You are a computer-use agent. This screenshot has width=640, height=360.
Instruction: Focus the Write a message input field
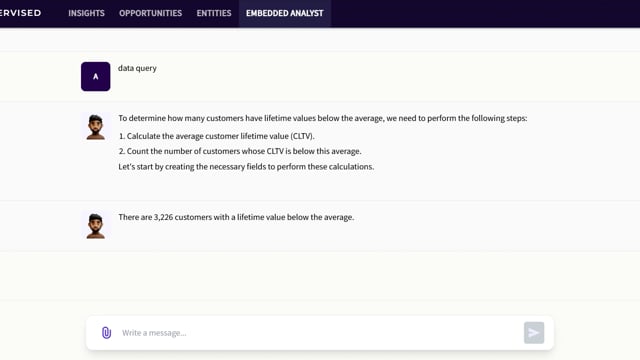pos(320,333)
